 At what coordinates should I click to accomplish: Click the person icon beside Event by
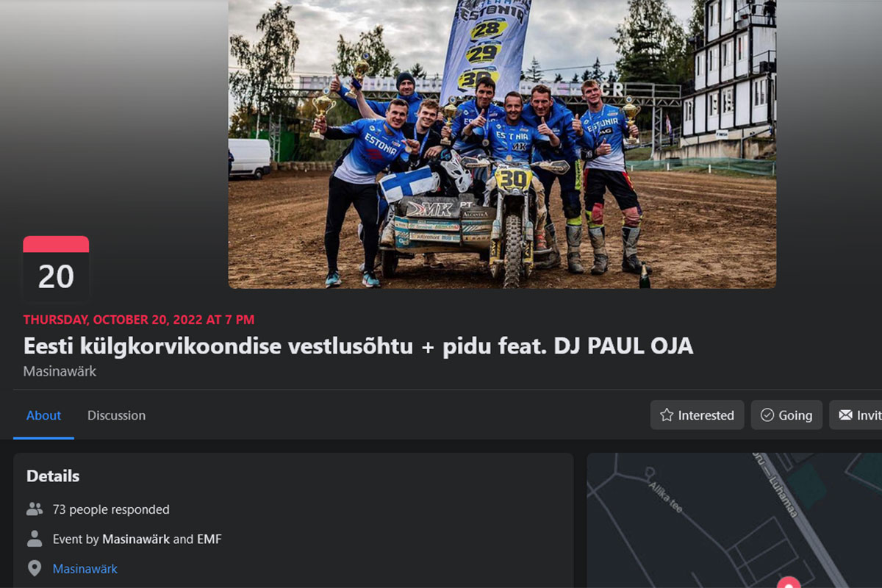[x=35, y=539]
